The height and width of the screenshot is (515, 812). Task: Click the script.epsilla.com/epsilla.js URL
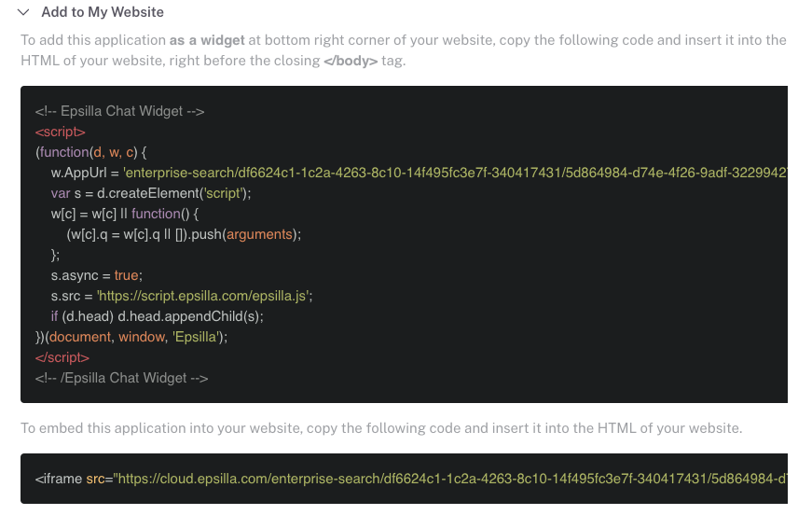tap(204, 296)
